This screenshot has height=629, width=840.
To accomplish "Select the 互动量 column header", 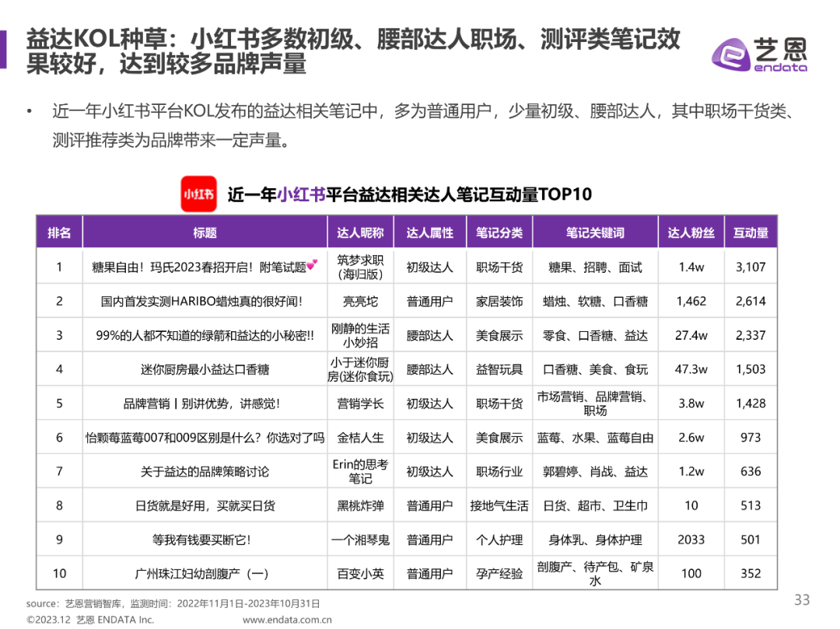I will (x=751, y=232).
